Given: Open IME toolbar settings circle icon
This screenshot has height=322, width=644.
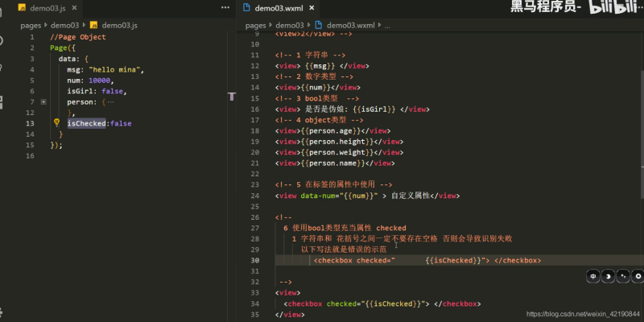Looking at the screenshot, I should pyautogui.click(x=638, y=276).
